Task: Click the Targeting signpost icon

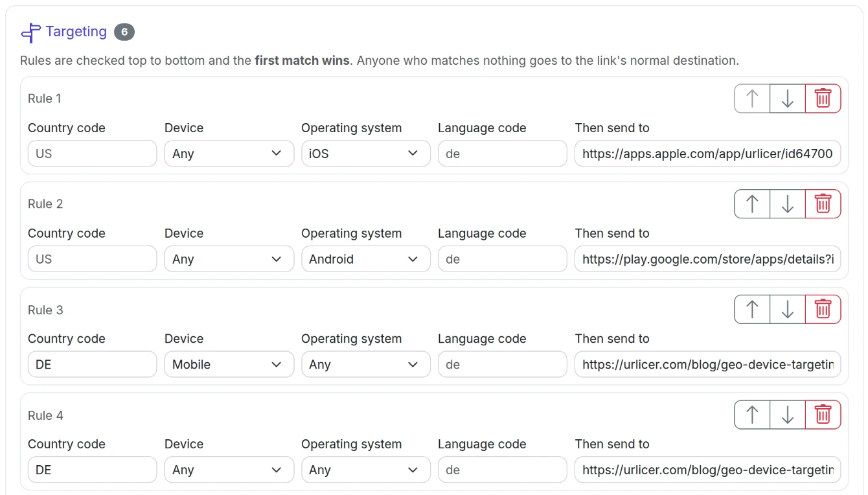Action: coord(30,32)
